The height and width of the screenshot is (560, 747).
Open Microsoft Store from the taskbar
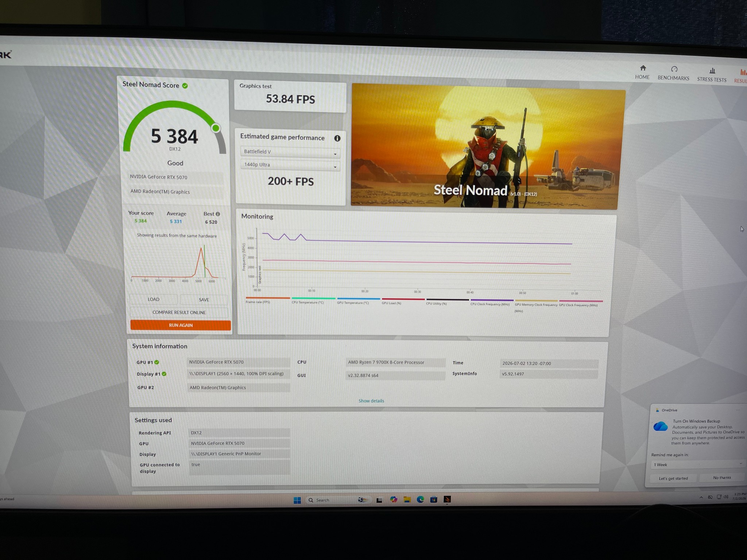pyautogui.click(x=434, y=499)
